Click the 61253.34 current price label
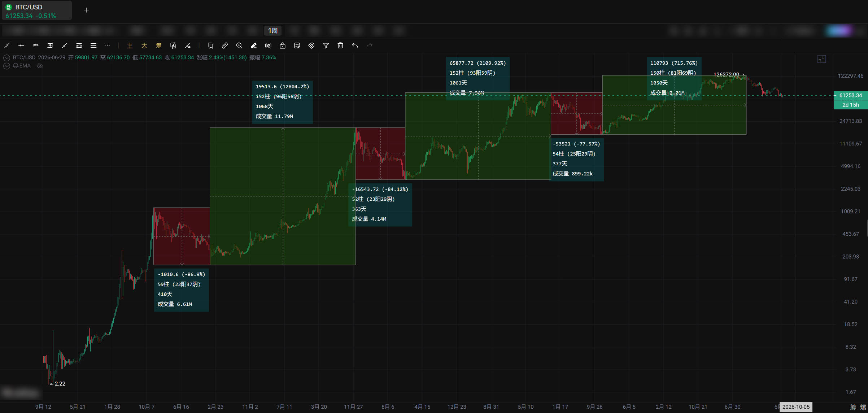 pyautogui.click(x=850, y=95)
